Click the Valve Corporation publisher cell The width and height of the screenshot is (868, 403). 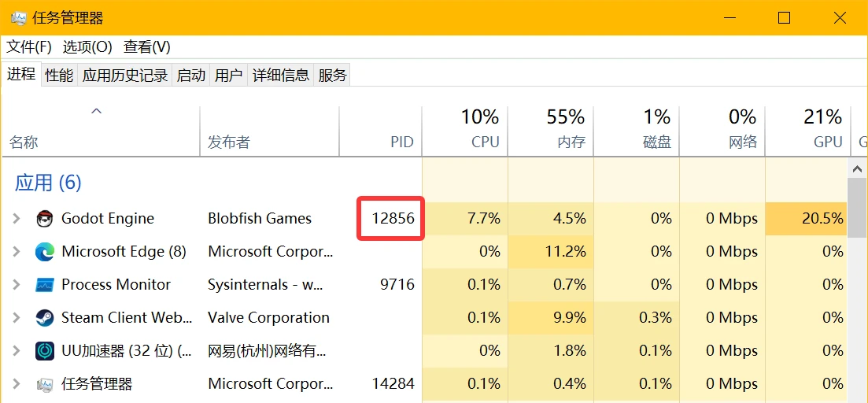pyautogui.click(x=268, y=318)
